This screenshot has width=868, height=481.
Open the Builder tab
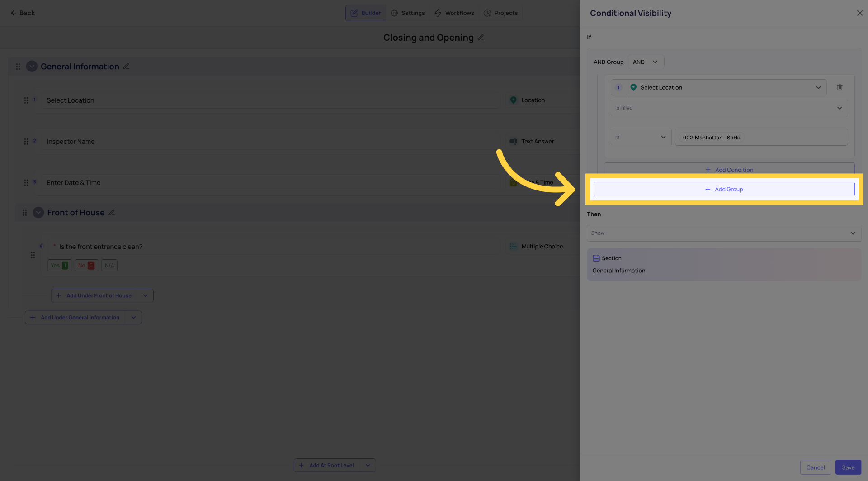[366, 13]
